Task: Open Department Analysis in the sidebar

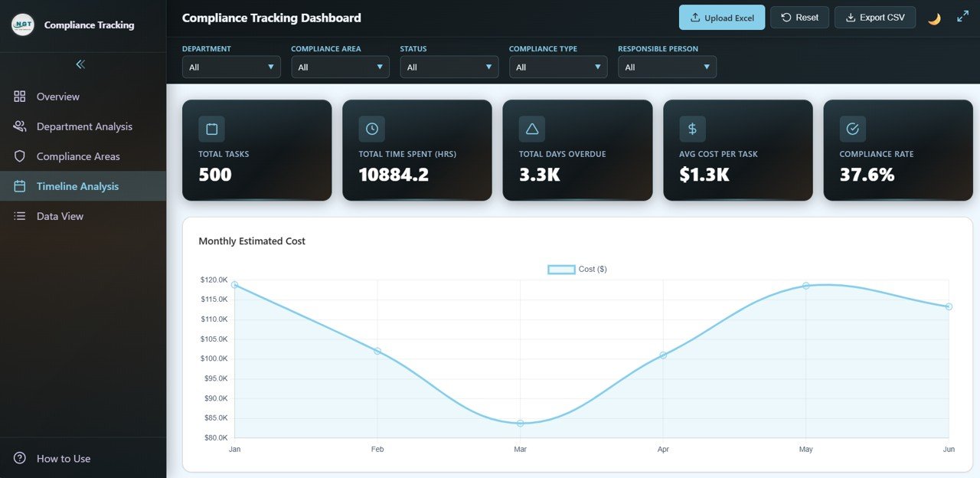Action: (x=84, y=126)
